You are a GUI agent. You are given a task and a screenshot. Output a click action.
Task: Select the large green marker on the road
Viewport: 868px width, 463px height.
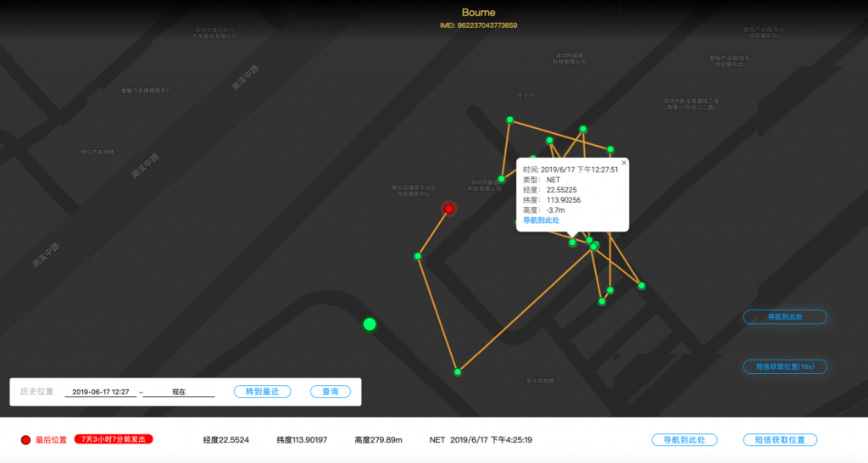coord(370,325)
